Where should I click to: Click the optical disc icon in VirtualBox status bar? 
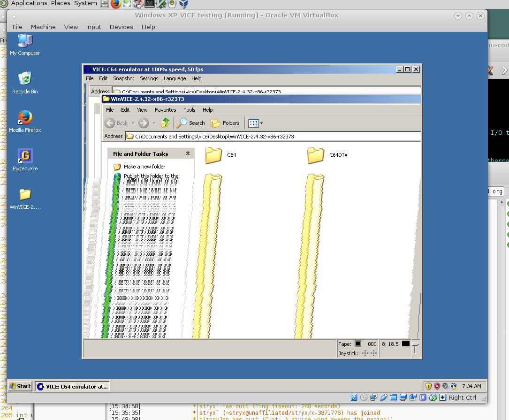pos(364,397)
